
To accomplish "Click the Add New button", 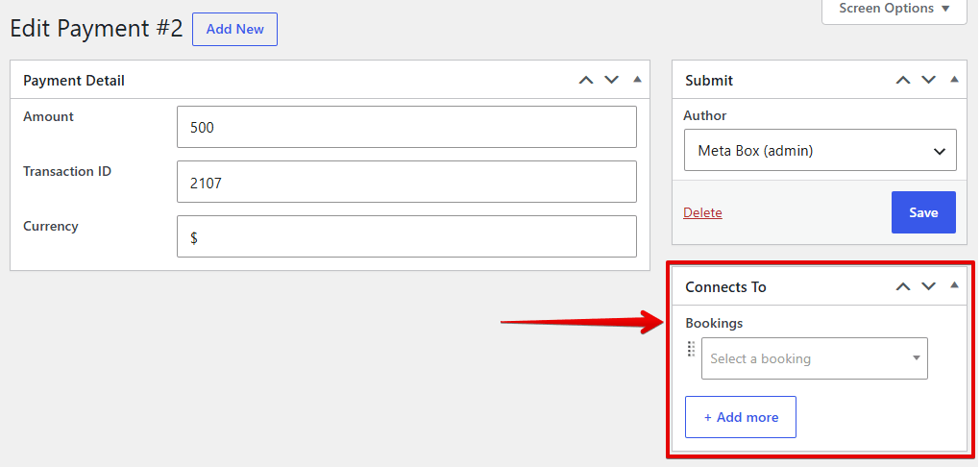I will (235, 30).
